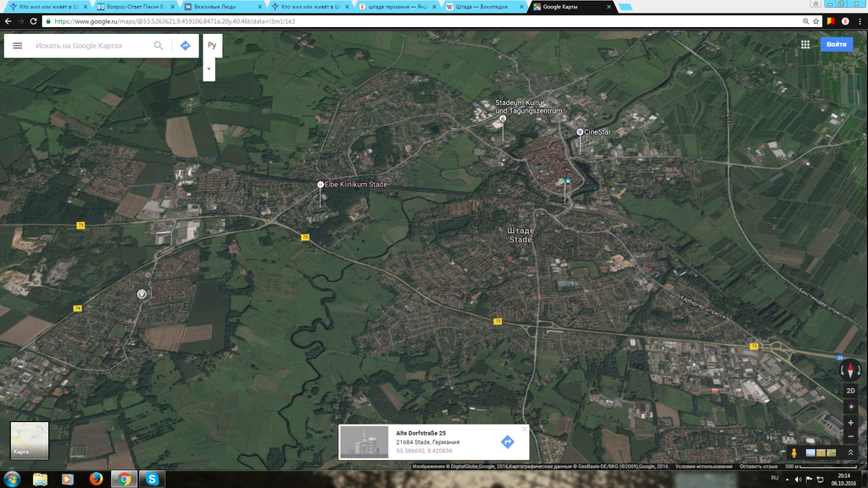Screen dimensions: 868x488
Task: Click the Google Maps search field
Action: click(89, 46)
